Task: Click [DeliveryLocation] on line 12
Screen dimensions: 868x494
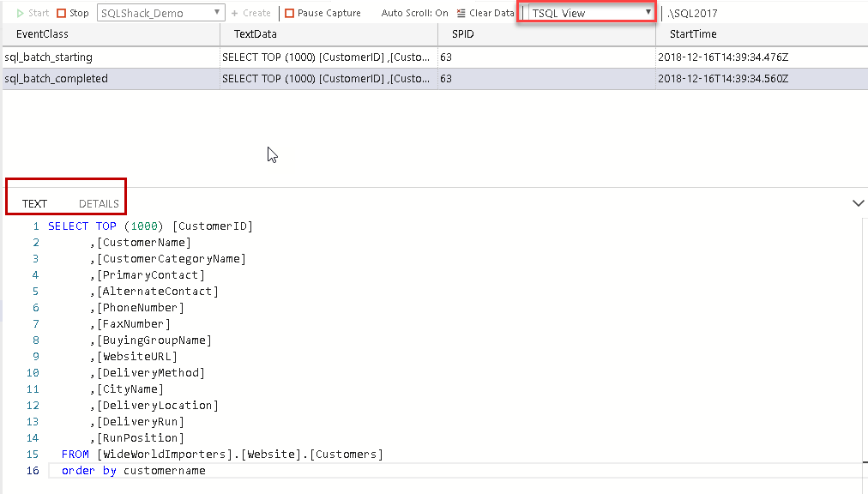Action: click(x=158, y=406)
